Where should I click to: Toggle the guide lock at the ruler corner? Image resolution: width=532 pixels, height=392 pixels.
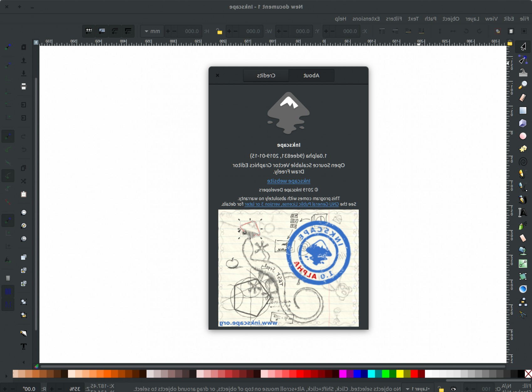pyautogui.click(x=510, y=43)
